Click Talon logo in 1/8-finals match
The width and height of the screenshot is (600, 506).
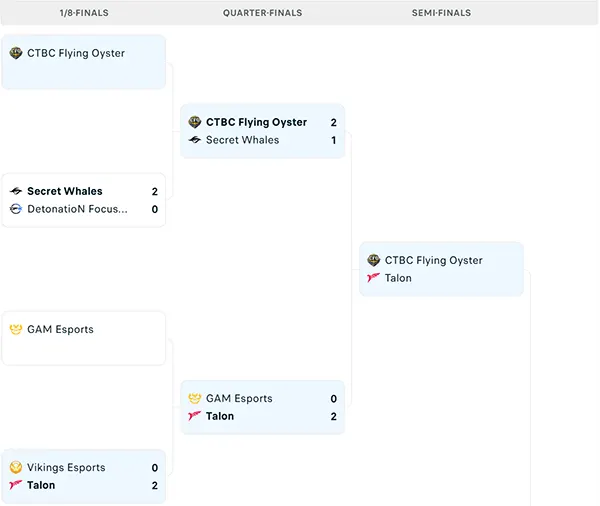pos(16,485)
